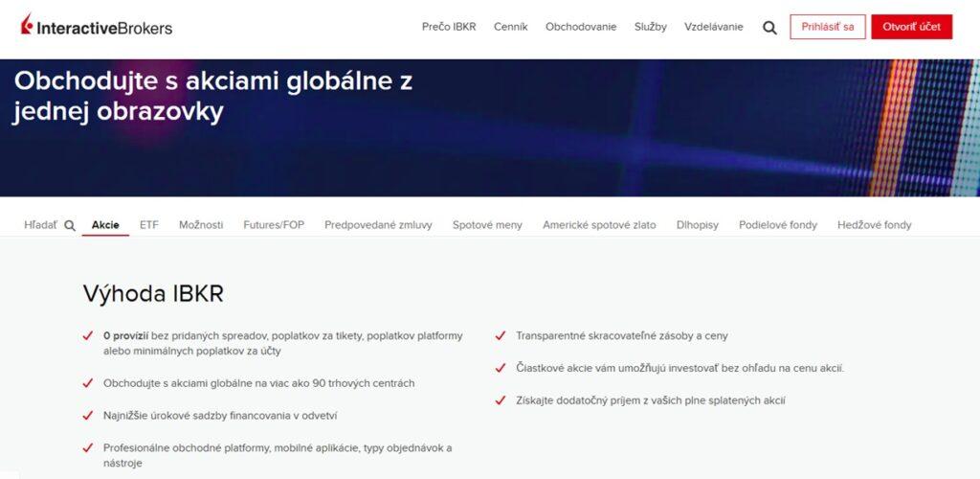Switch to the Futures/FOP tab
Image resolution: width=980 pixels, height=479 pixels.
[x=274, y=225]
